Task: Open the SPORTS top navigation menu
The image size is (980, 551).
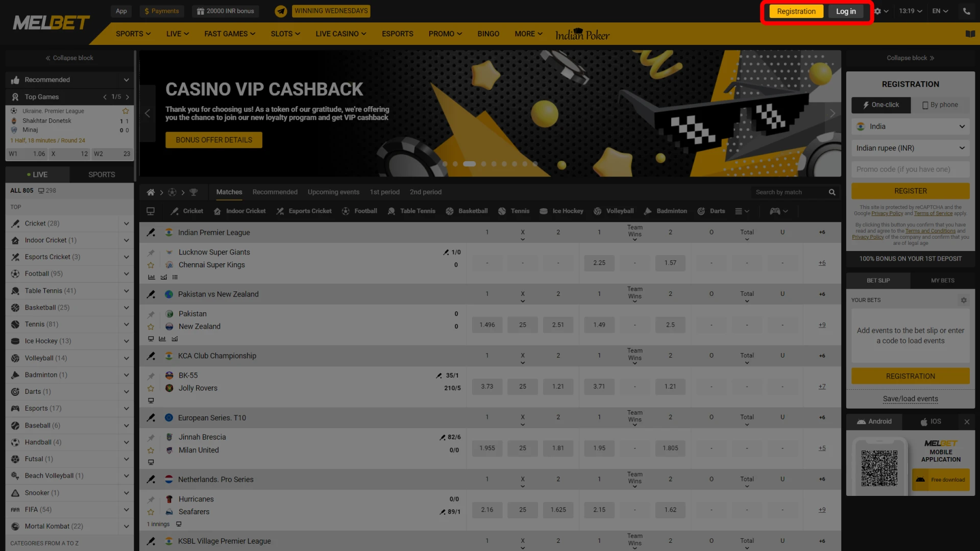Action: point(132,34)
